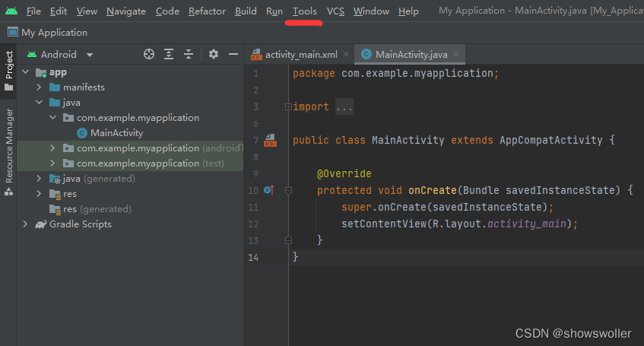Open the Edit menu

pyautogui.click(x=59, y=11)
